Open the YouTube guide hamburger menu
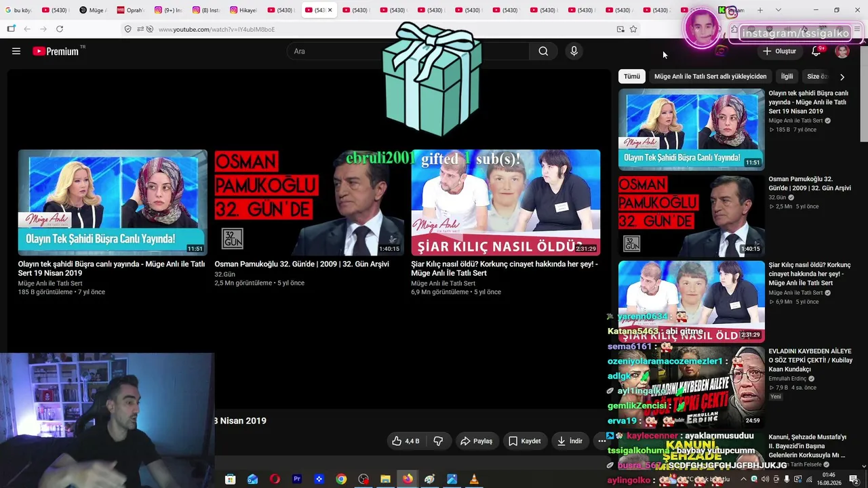Screen dimensions: 868x488 click(16, 51)
